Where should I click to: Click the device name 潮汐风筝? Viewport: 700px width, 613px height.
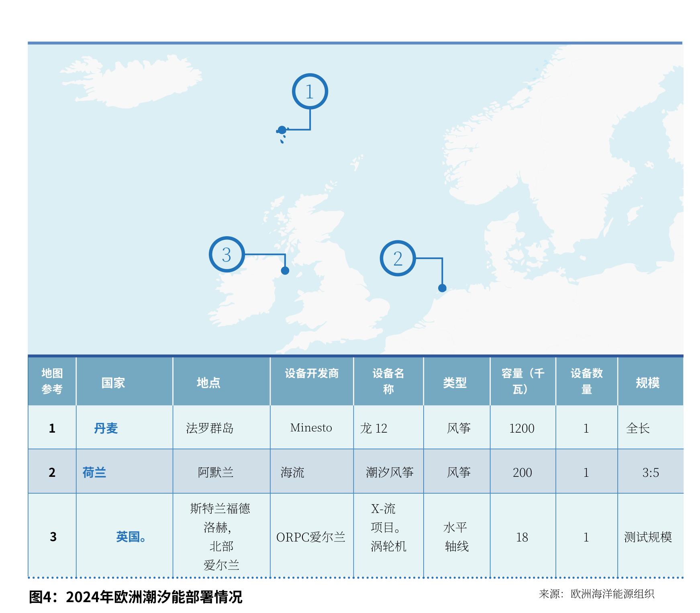pos(390,472)
